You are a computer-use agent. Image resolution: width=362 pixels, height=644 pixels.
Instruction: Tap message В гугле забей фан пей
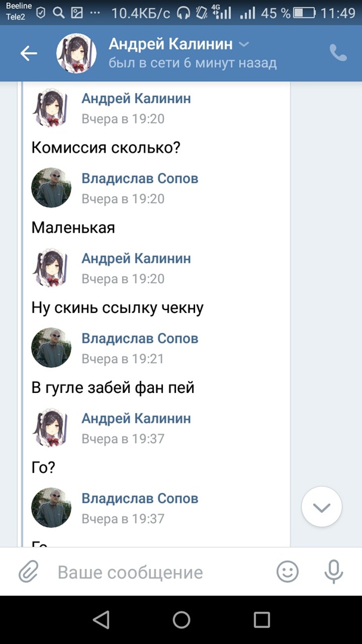click(x=113, y=388)
